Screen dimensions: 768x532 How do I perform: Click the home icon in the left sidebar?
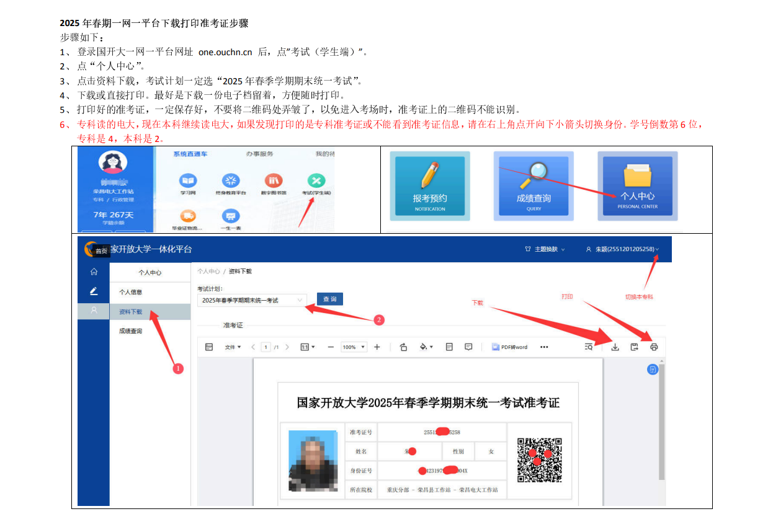tap(94, 272)
